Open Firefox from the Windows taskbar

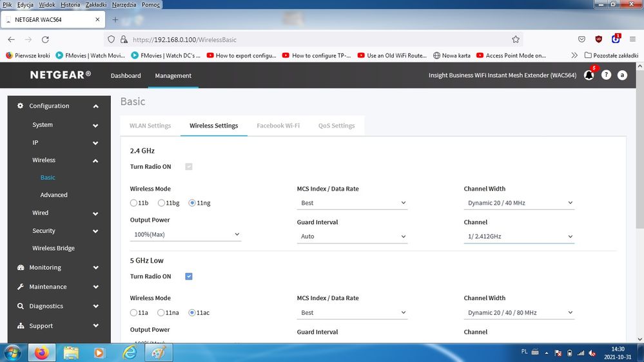41,353
